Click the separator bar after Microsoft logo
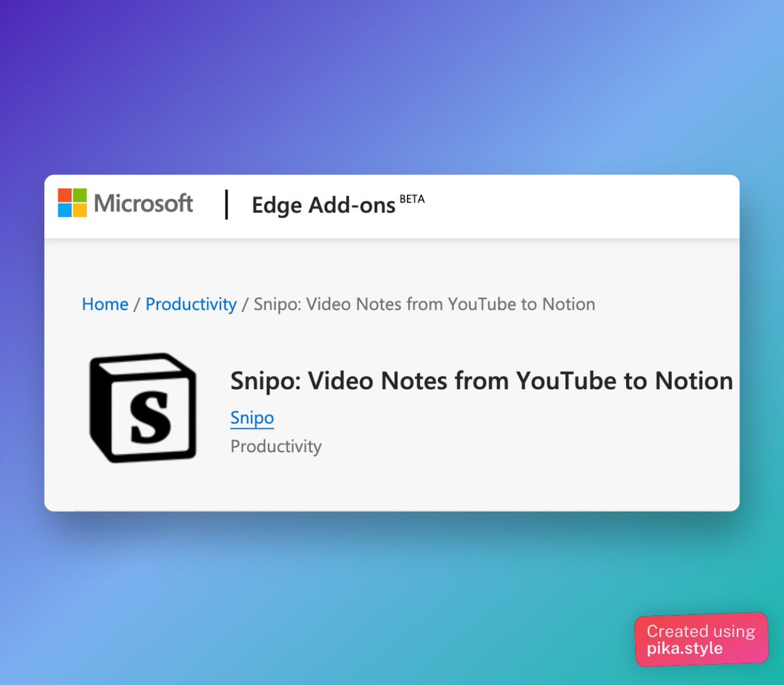This screenshot has height=685, width=784. click(x=226, y=204)
